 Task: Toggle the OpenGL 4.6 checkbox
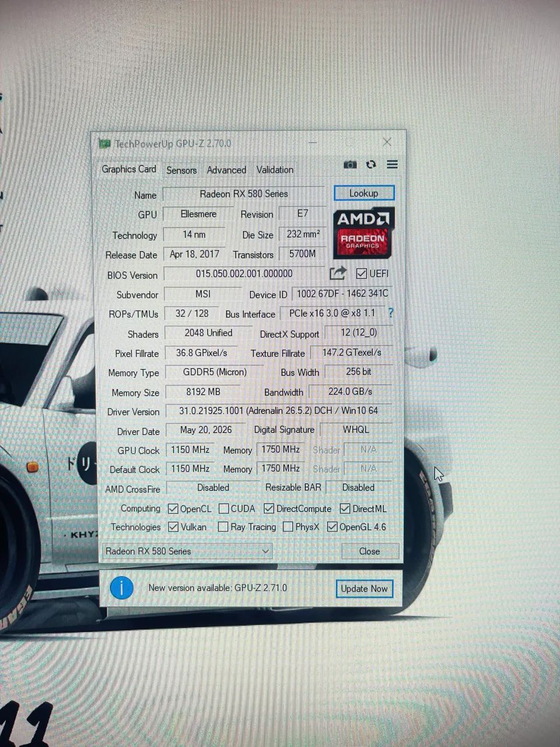(x=332, y=526)
